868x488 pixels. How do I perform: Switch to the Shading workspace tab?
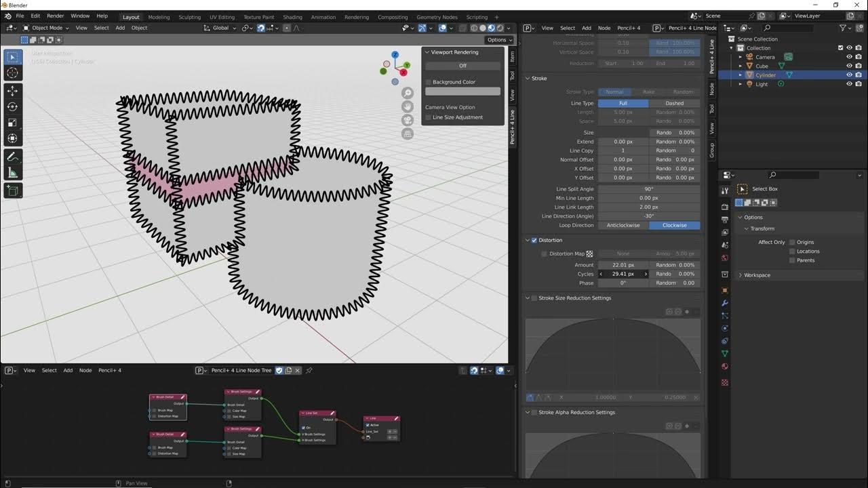(292, 17)
